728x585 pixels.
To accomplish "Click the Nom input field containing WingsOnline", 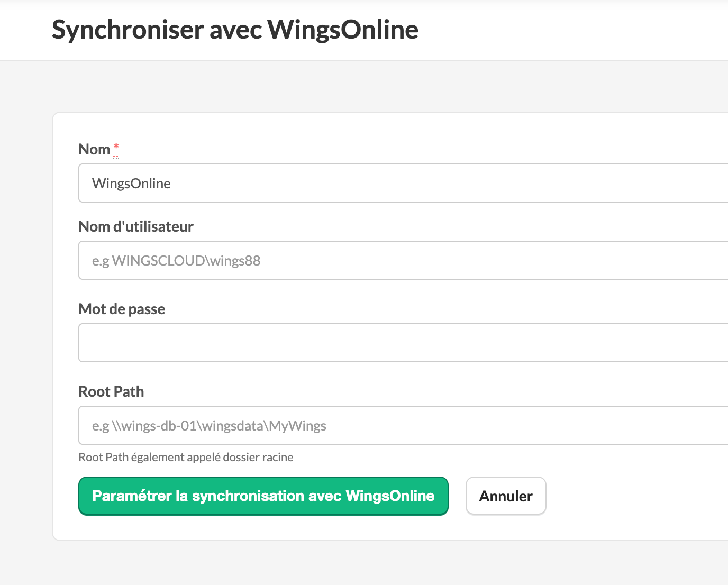I will click(403, 183).
